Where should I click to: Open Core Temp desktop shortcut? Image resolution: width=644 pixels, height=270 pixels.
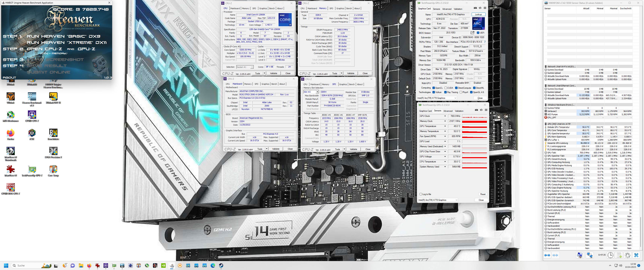(53, 171)
